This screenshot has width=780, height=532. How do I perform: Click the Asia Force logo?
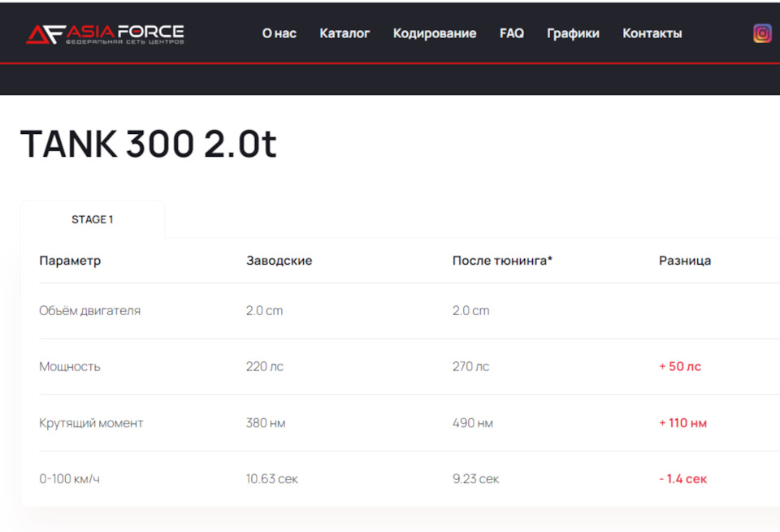pyautogui.click(x=105, y=34)
